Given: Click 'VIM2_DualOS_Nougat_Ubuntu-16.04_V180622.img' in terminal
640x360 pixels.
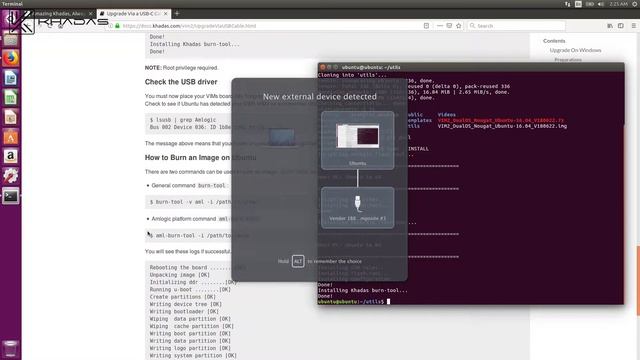Looking at the screenshot, I should click(502, 126).
